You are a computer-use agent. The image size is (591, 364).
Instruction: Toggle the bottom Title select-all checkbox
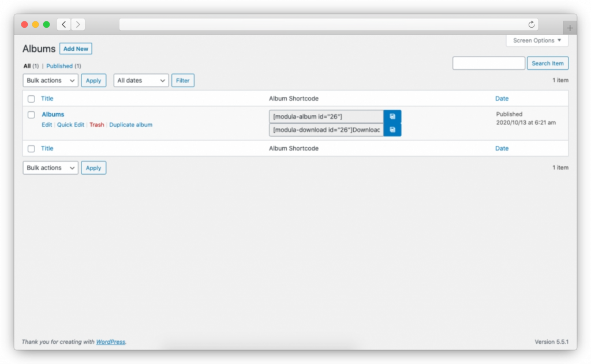(31, 149)
